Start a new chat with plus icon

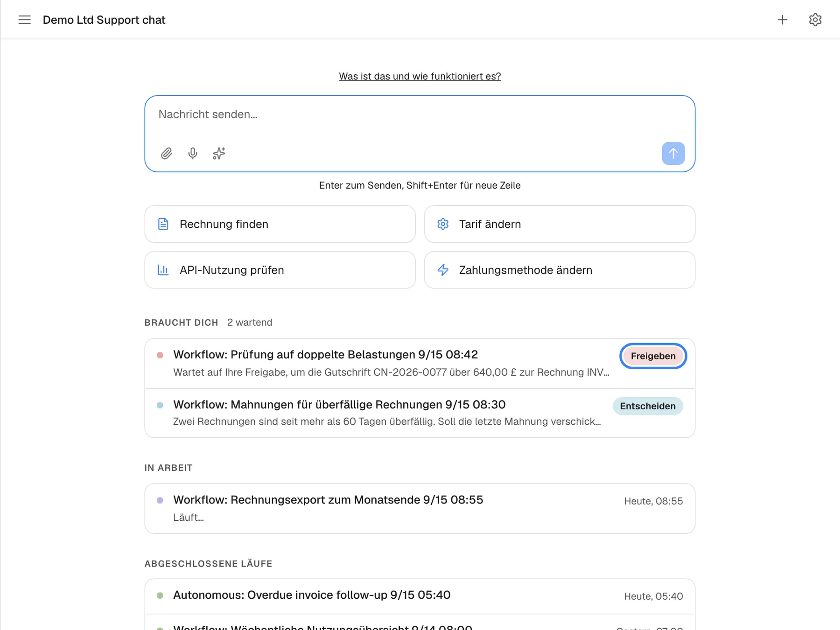pyautogui.click(x=783, y=20)
